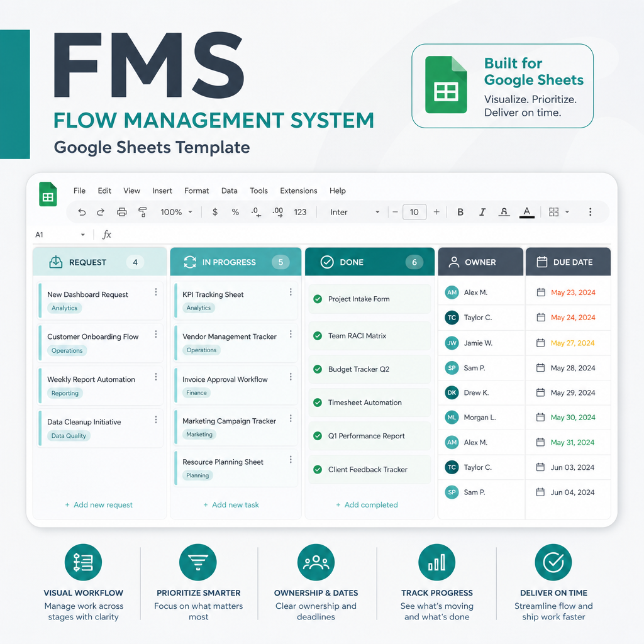Toggle check on Budget Tracker Q2
The width and height of the screenshot is (644, 644).
click(318, 369)
